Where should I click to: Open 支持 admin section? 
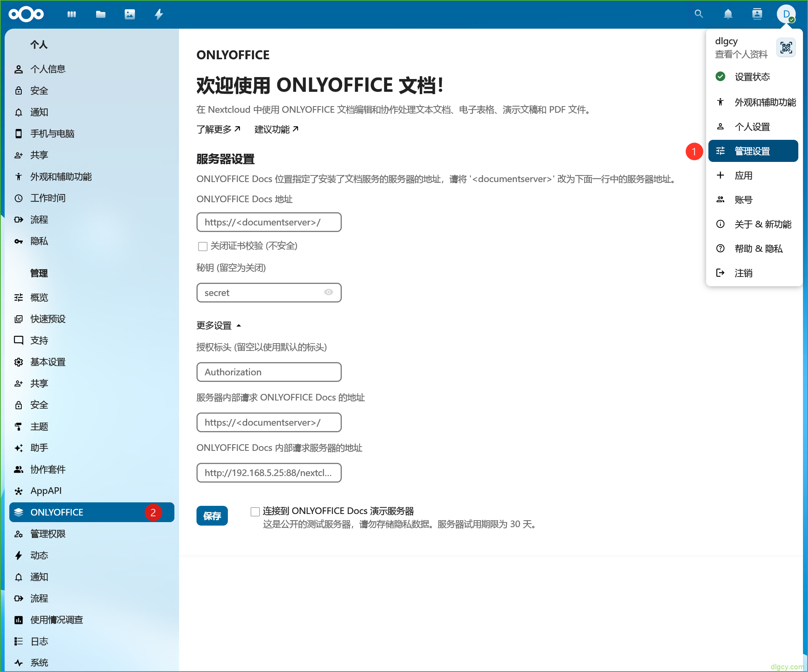92,340
